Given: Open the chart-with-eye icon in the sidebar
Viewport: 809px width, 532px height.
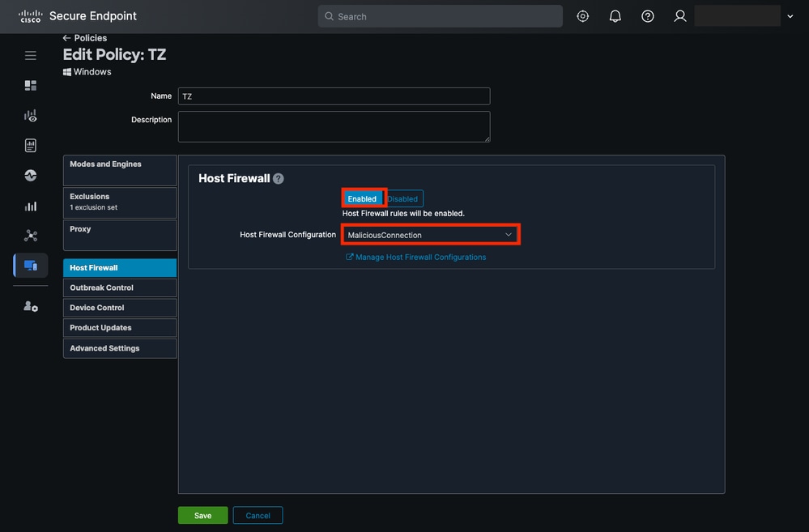Looking at the screenshot, I should [31, 116].
